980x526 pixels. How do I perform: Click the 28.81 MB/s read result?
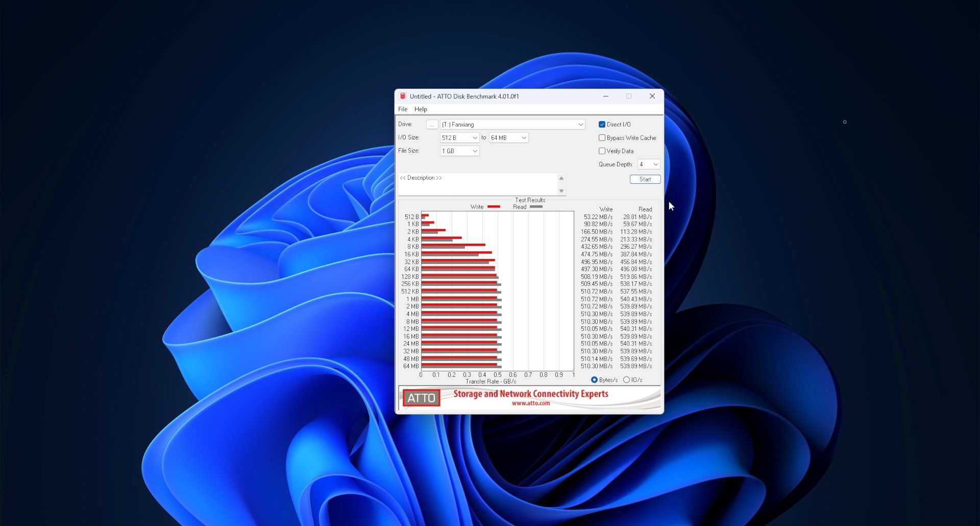pyautogui.click(x=638, y=217)
